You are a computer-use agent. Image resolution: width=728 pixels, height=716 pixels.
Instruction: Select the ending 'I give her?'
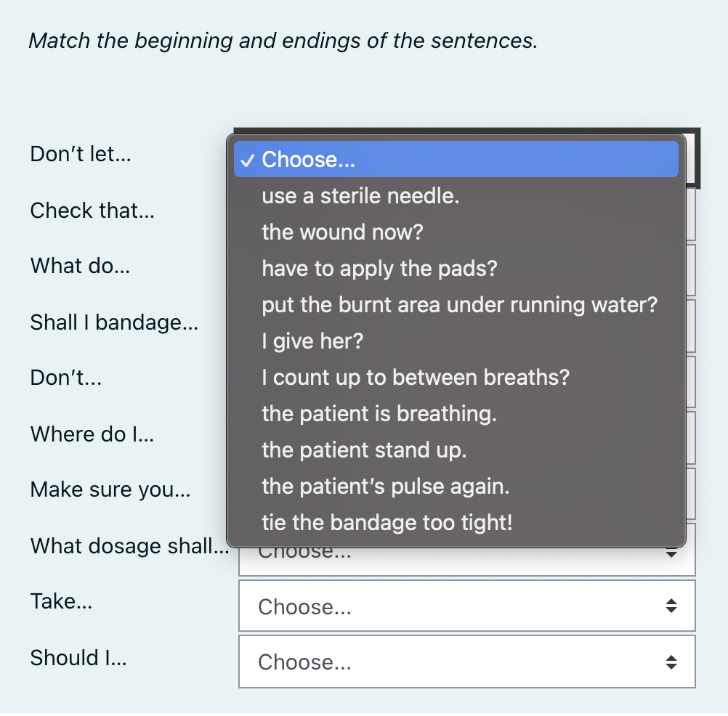[312, 341]
